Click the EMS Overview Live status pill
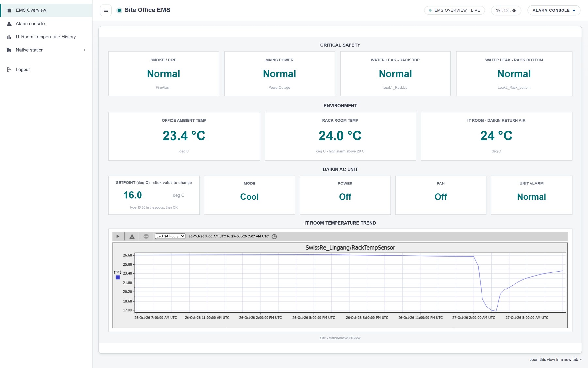 coord(454,10)
